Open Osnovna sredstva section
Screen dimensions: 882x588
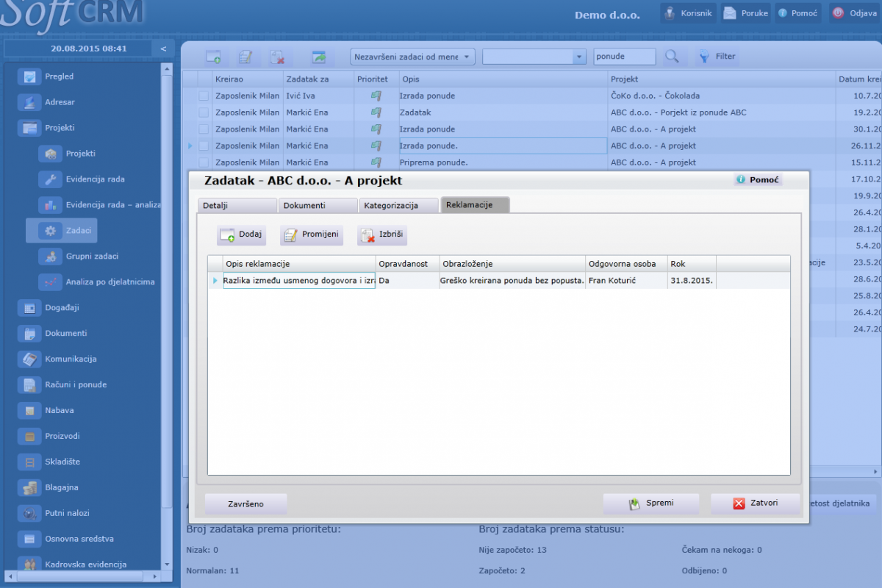pos(66,539)
